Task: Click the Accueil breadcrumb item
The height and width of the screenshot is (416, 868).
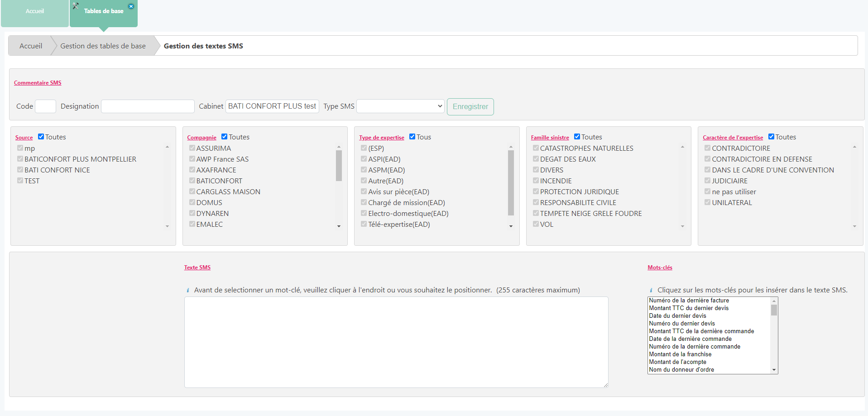Action: pyautogui.click(x=31, y=46)
